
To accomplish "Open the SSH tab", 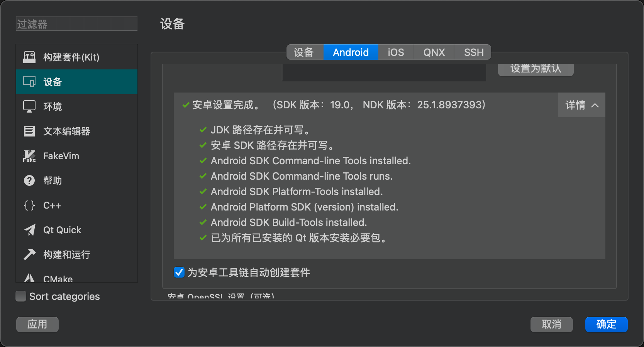I will pos(473,52).
